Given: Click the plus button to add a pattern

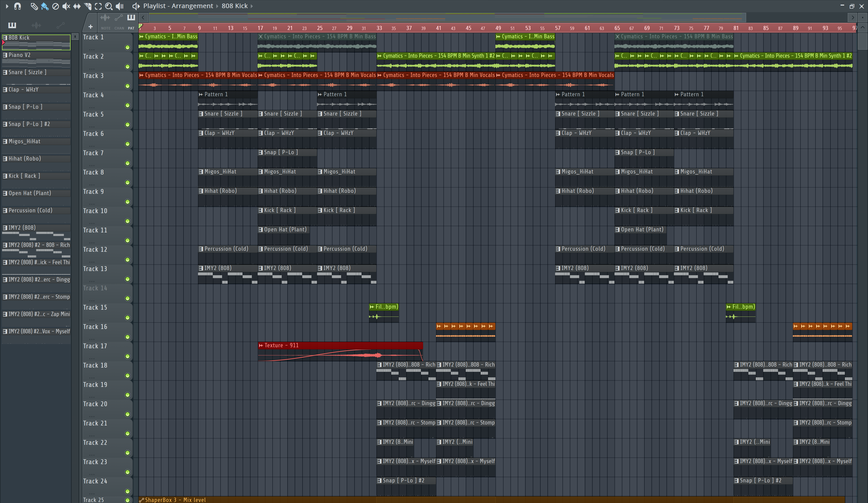Looking at the screenshot, I should tap(90, 26).
